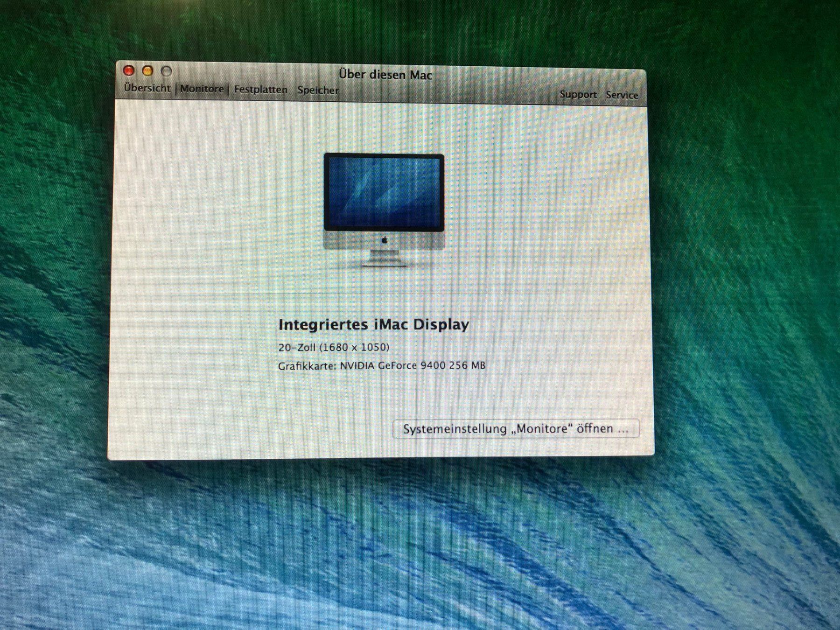Select the Integriertes iMac Display heading
Viewport: 840px width, 630px height.
click(373, 324)
